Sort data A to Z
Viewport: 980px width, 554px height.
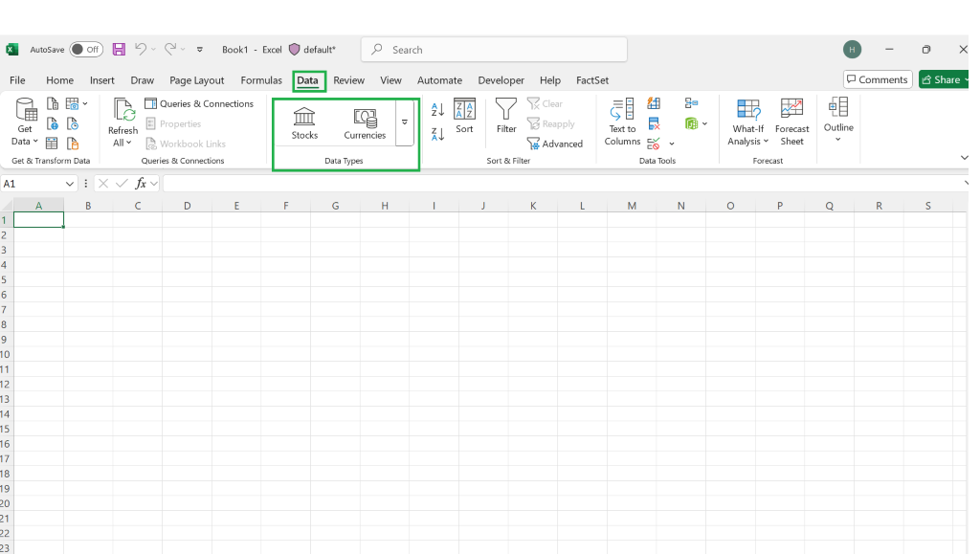coord(437,108)
